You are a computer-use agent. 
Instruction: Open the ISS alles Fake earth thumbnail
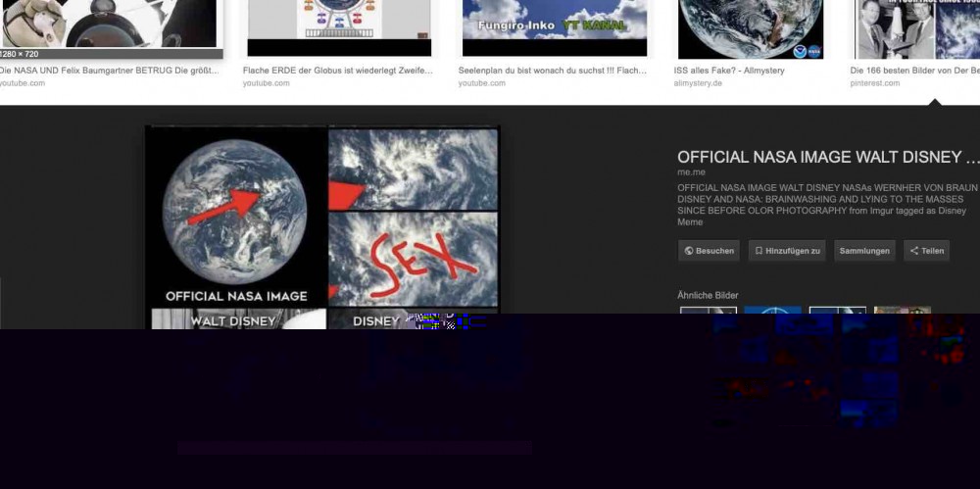click(751, 29)
